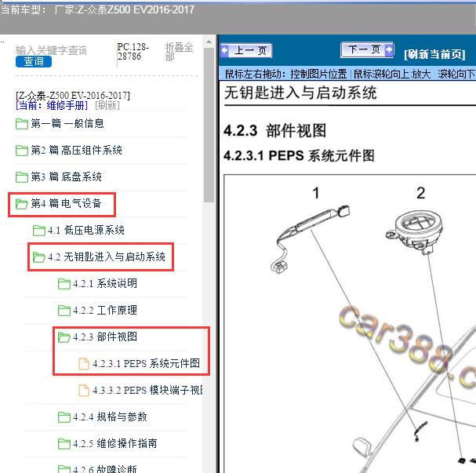Click folder icon of 第2篇 高压组件系统
476x473 pixels.
point(21,151)
